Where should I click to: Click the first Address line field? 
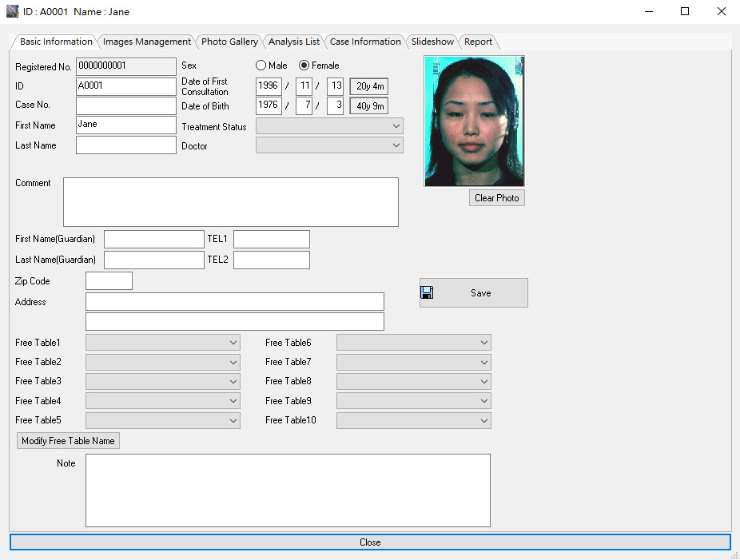coord(235,301)
